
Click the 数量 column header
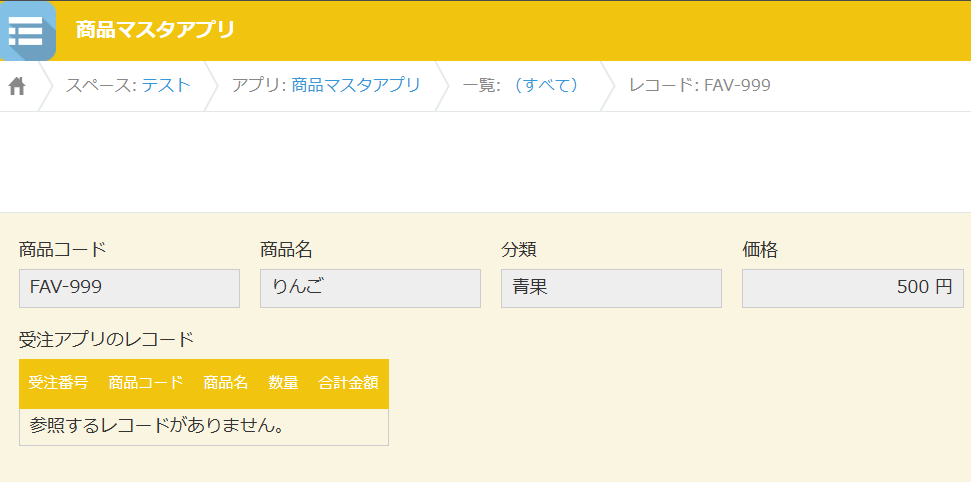click(x=284, y=383)
